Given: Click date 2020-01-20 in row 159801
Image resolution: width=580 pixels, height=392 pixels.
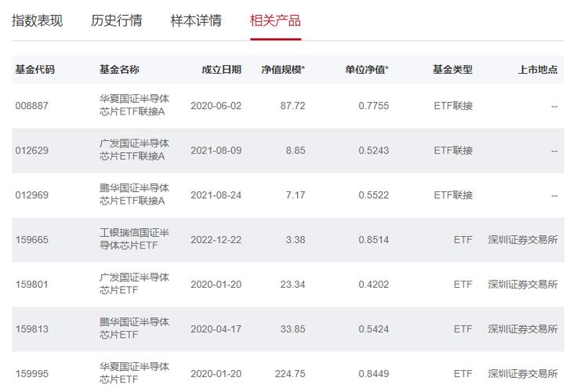Looking at the screenshot, I should point(216,285).
